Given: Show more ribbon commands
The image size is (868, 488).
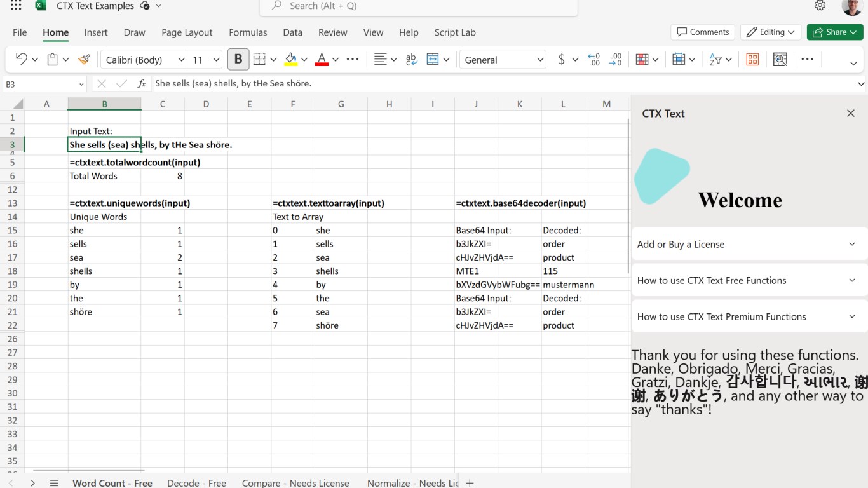Looking at the screenshot, I should coord(808,59).
